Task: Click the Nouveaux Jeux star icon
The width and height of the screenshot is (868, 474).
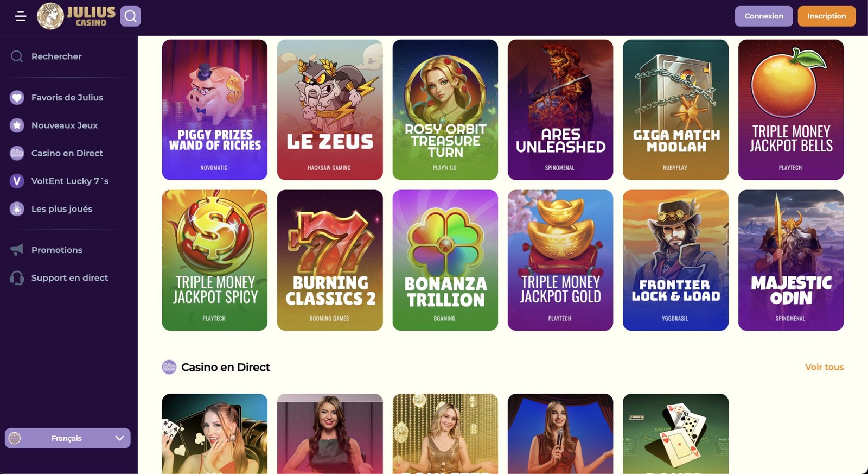Action: (x=17, y=125)
